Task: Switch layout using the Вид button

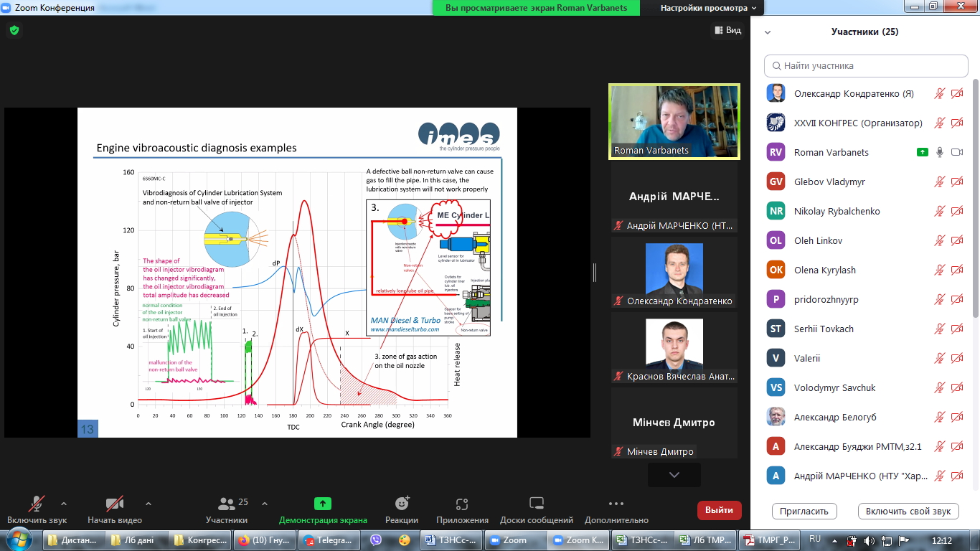Action: 727,30
